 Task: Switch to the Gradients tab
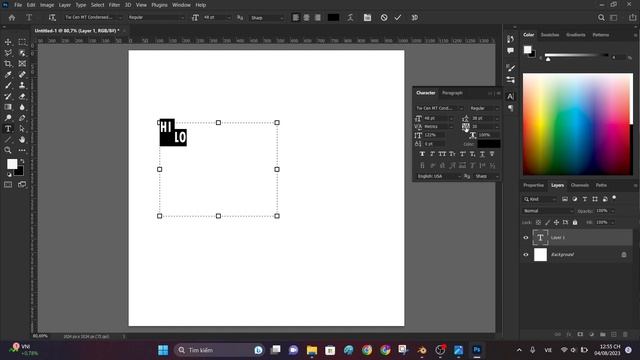click(x=576, y=35)
